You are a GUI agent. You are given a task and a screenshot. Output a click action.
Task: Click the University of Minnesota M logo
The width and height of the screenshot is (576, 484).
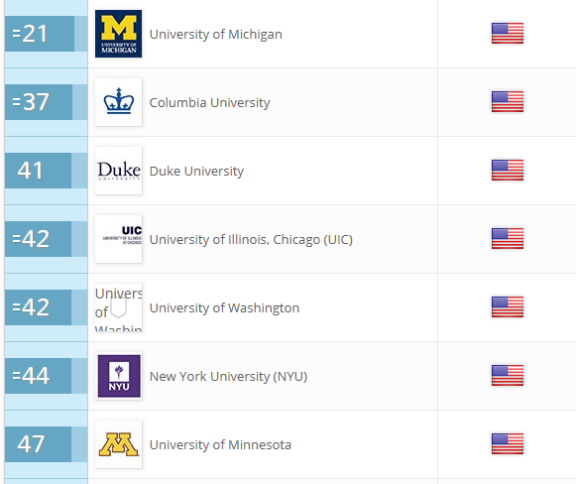coord(118,444)
